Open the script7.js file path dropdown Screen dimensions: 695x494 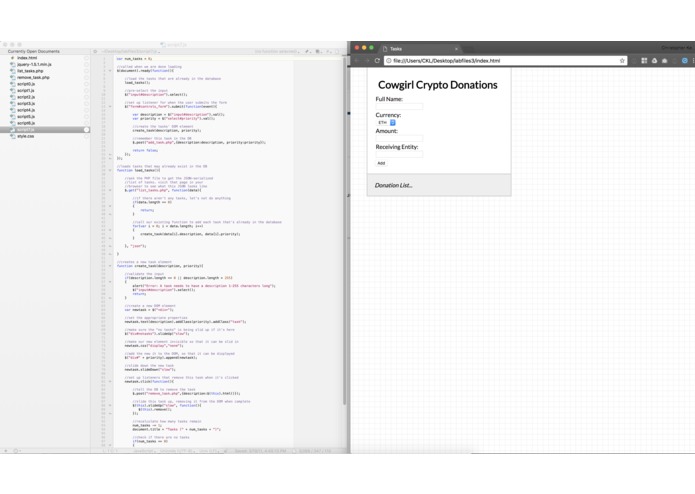coord(131,51)
